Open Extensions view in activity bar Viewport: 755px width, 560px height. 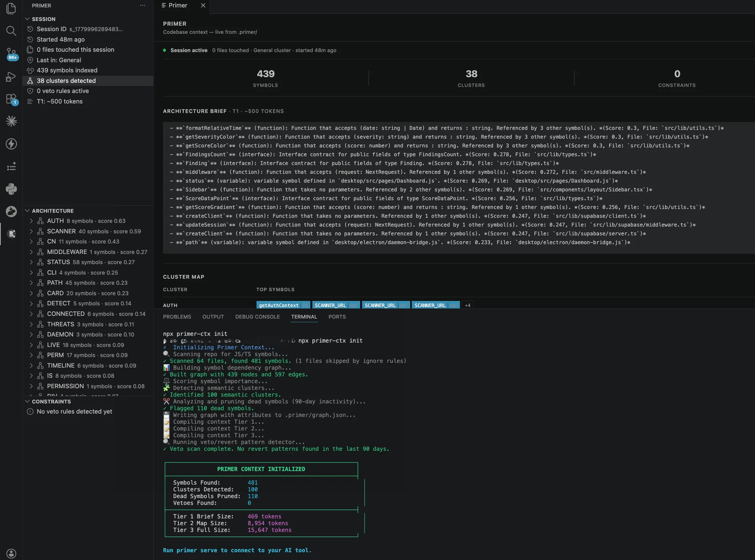coord(11,99)
